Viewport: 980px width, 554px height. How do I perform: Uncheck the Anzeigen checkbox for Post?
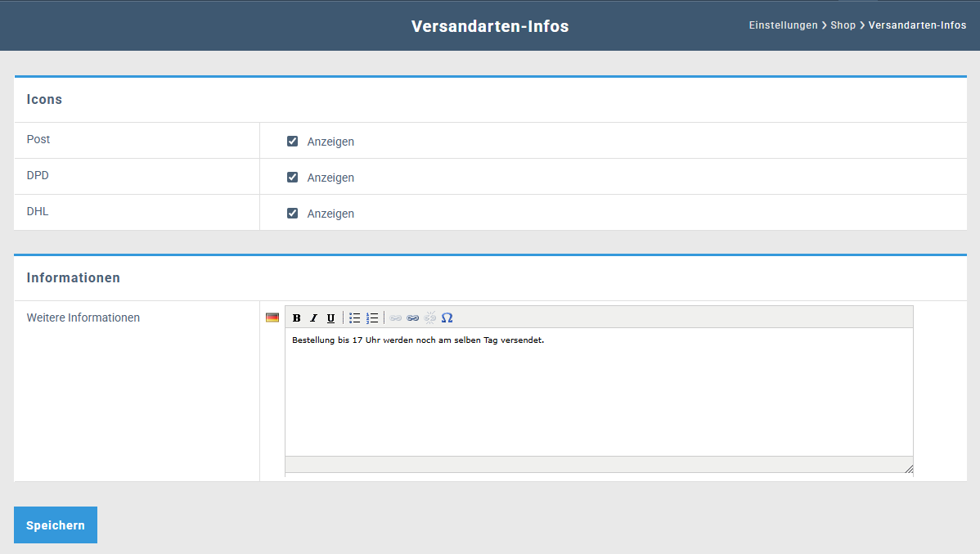click(292, 142)
